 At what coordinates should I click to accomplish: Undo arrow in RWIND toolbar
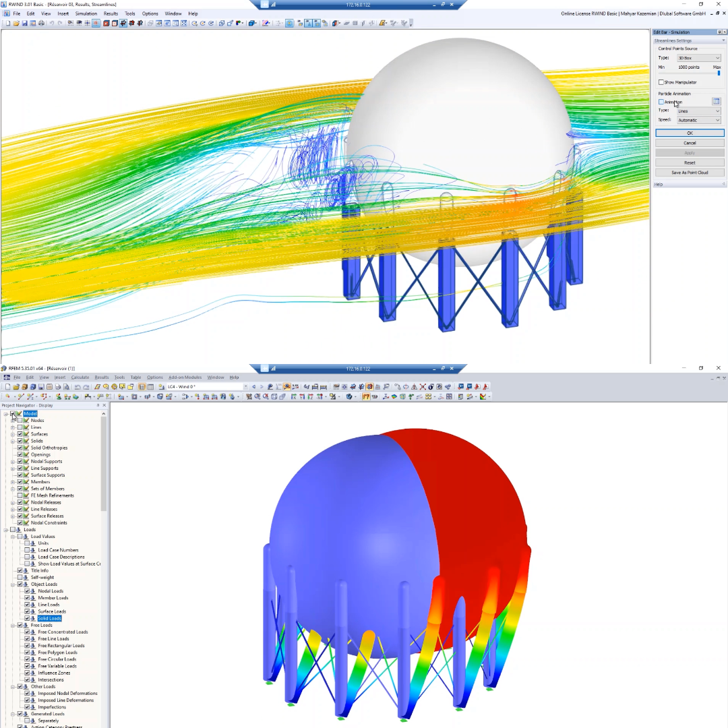pyautogui.click(x=51, y=23)
